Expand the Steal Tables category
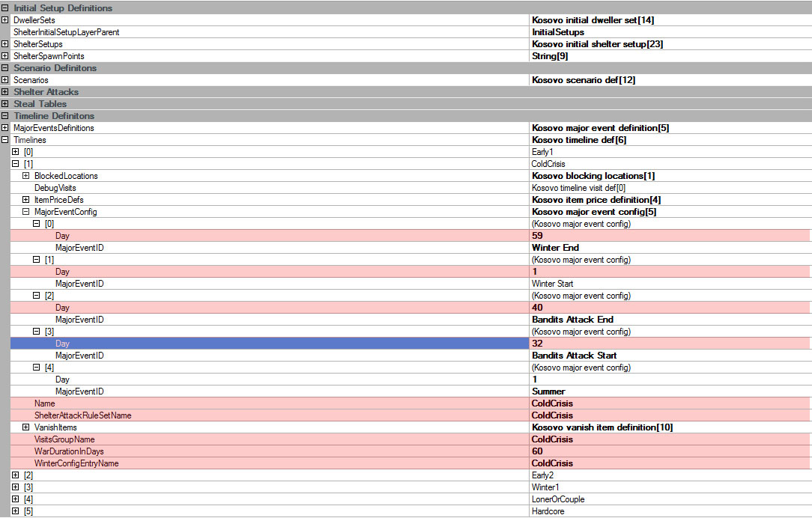This screenshot has height=518, width=812. [x=4, y=103]
